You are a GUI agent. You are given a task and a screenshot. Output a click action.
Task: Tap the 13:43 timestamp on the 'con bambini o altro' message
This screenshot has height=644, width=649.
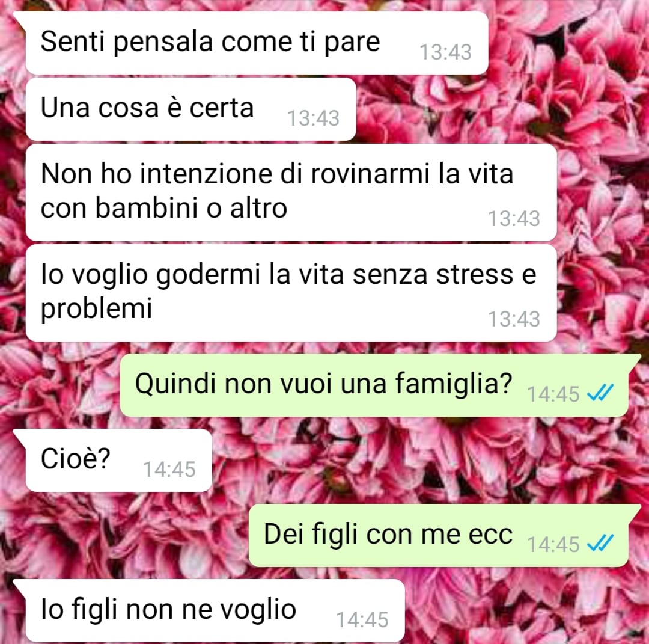(x=514, y=219)
